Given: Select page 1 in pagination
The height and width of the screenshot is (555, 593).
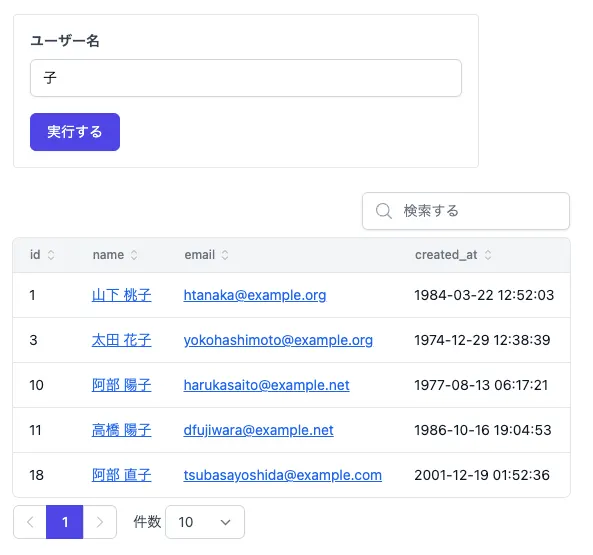Looking at the screenshot, I should click(x=65, y=522).
